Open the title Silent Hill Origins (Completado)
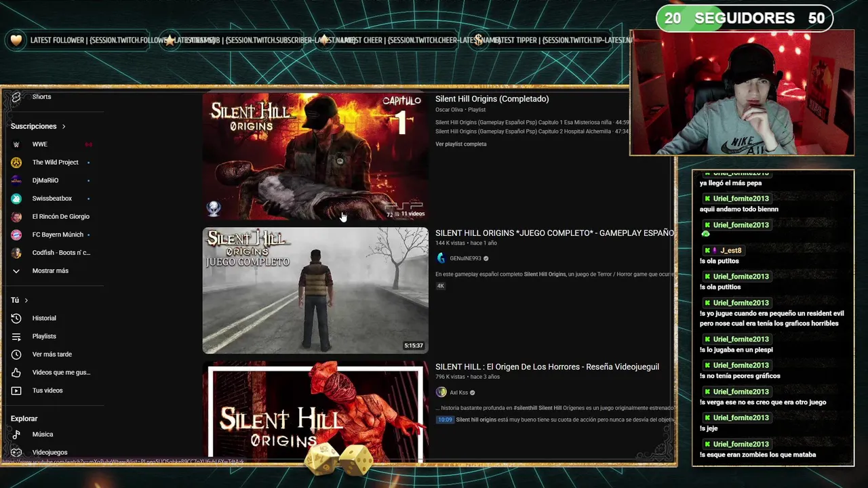 click(x=492, y=99)
